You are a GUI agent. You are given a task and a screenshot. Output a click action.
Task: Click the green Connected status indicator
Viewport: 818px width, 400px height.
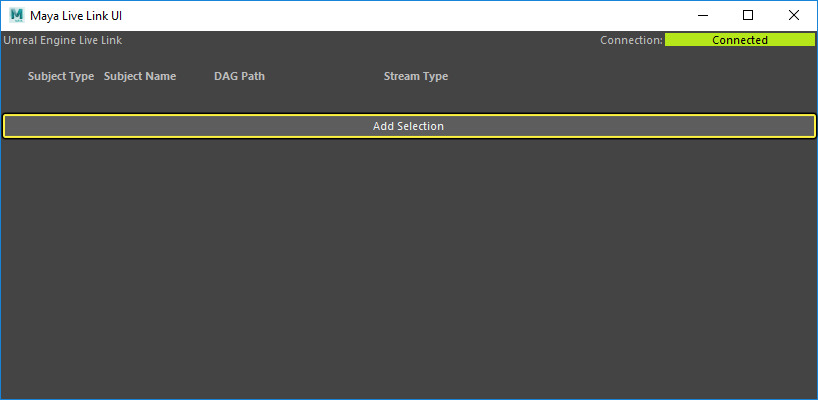(x=739, y=40)
